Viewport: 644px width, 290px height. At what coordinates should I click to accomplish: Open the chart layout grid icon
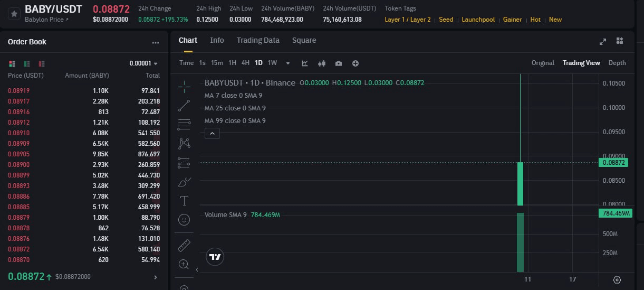pos(620,41)
